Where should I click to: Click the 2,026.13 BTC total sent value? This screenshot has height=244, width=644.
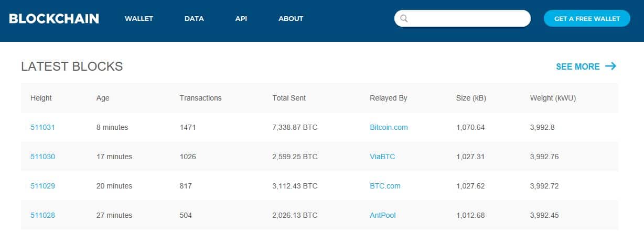pos(295,215)
